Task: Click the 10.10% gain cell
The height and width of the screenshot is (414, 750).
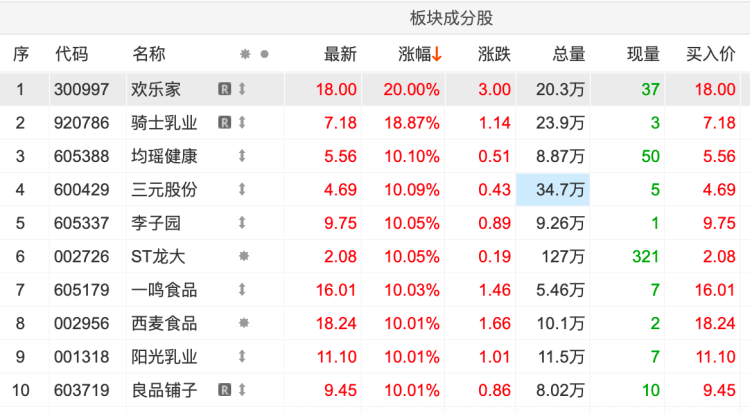Action: [411, 156]
